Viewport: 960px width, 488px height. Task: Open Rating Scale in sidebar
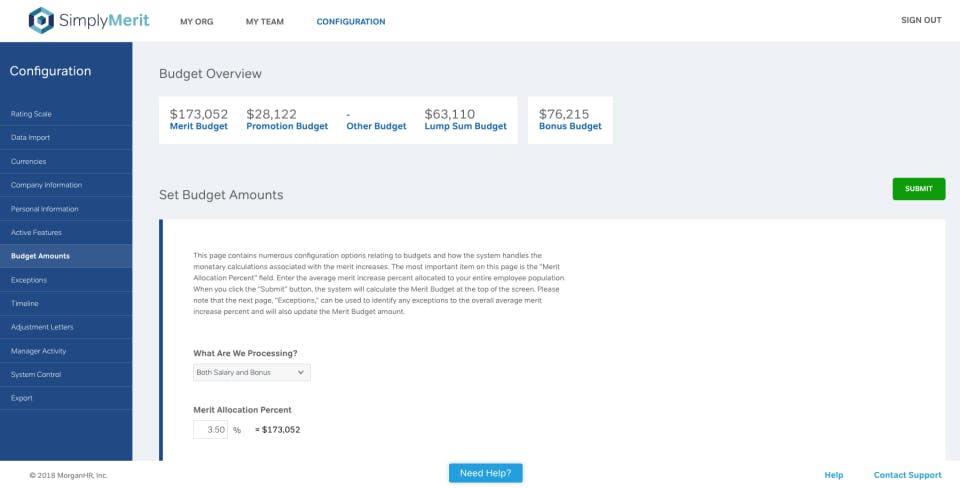tap(66, 114)
